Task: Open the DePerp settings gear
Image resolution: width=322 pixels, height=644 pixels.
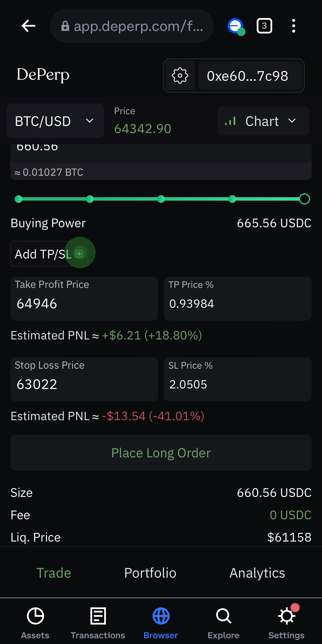Action: [x=180, y=76]
